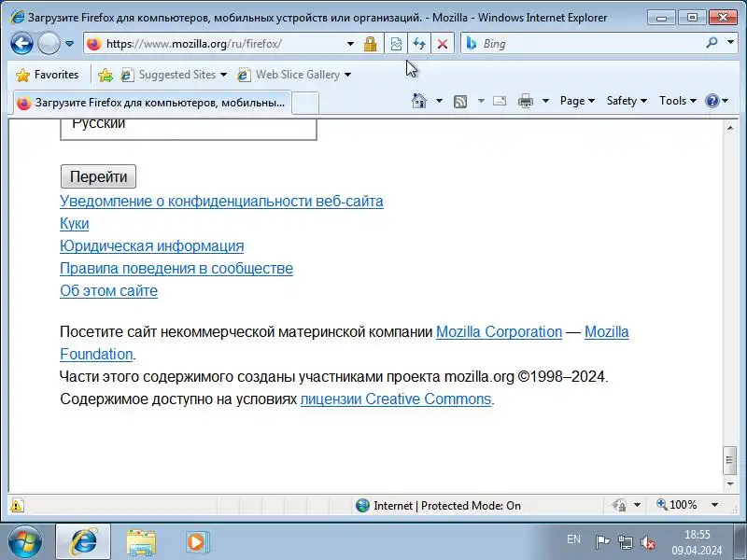Open the Куки link
Viewport: 747px width, 560px height.
(x=75, y=224)
